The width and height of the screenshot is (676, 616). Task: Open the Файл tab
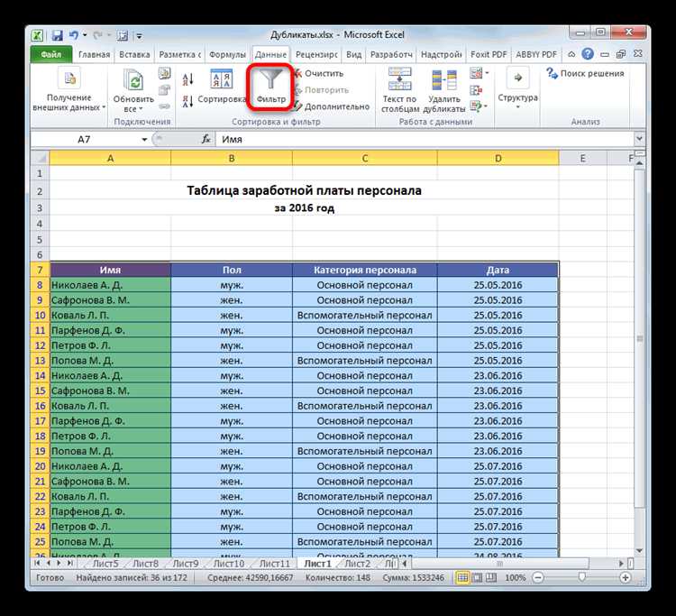click(51, 54)
